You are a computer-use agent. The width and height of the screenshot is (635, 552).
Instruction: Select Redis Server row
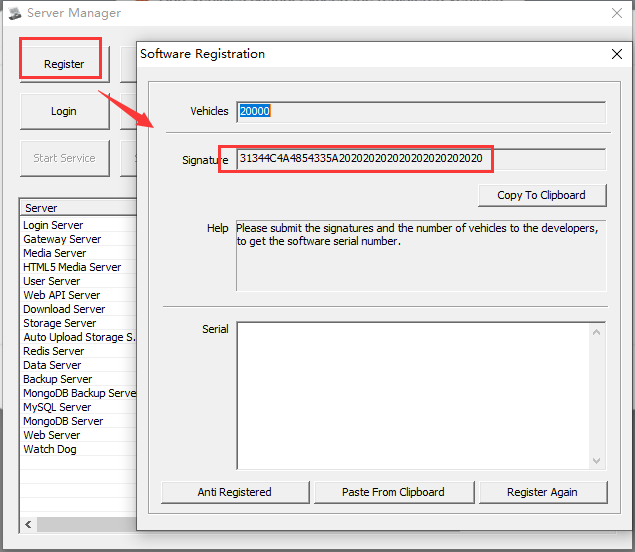[79, 351]
